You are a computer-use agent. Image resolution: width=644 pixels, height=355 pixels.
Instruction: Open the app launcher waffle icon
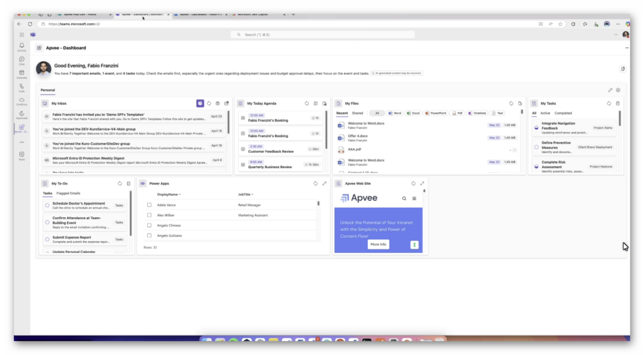pos(22,35)
